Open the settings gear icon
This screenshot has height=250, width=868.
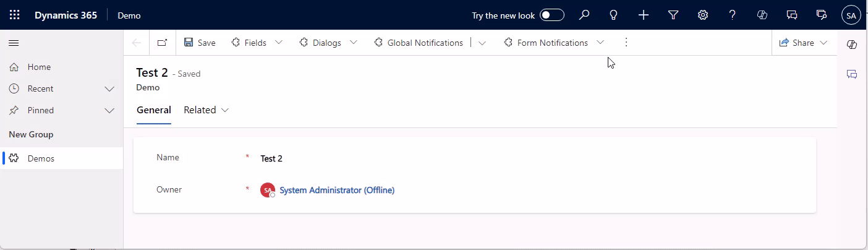click(x=703, y=15)
